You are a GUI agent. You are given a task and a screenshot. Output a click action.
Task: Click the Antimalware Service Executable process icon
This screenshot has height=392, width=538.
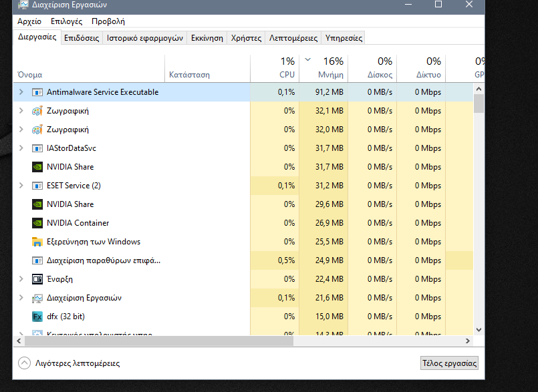(x=37, y=92)
